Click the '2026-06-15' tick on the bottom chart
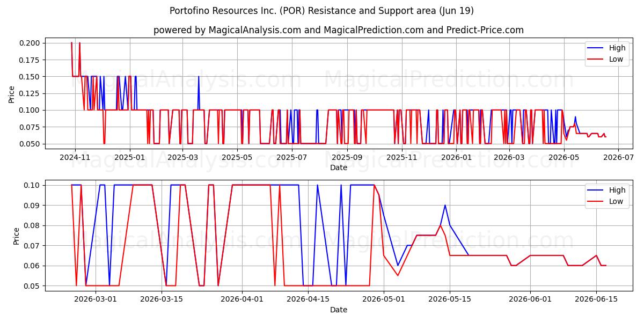Viewport: 644px width, 322px height. click(596, 299)
